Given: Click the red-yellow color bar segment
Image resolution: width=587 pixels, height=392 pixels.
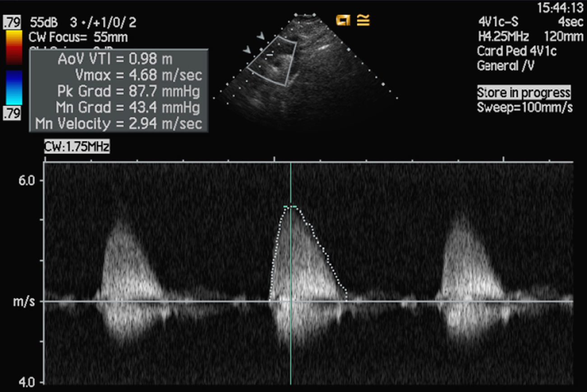Looking at the screenshot, I should pos(14,47).
